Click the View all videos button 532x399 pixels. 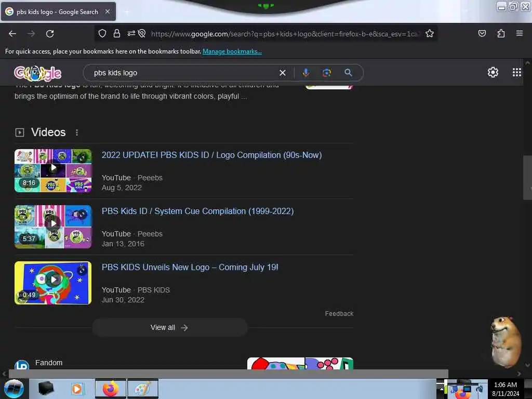pyautogui.click(x=170, y=327)
